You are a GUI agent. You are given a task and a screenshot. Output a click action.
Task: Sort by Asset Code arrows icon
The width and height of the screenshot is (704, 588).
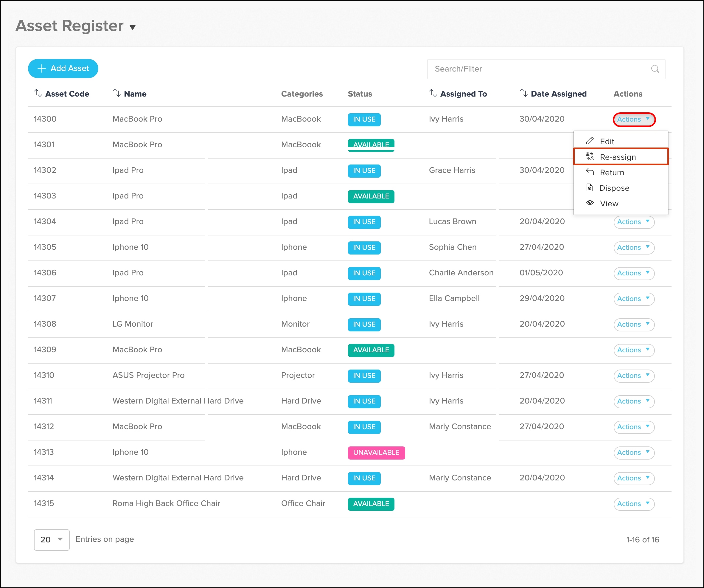[38, 93]
